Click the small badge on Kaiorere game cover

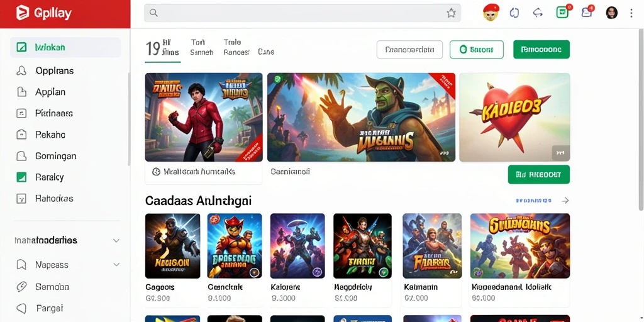[317, 272]
